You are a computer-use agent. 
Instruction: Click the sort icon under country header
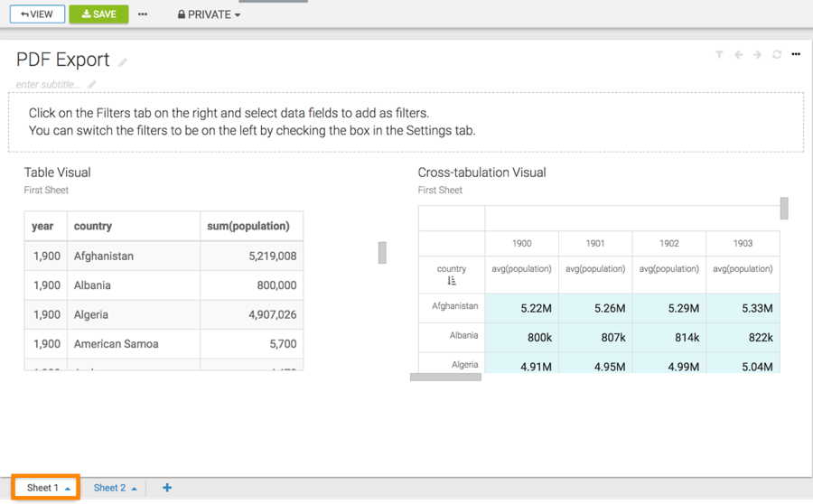(x=452, y=281)
